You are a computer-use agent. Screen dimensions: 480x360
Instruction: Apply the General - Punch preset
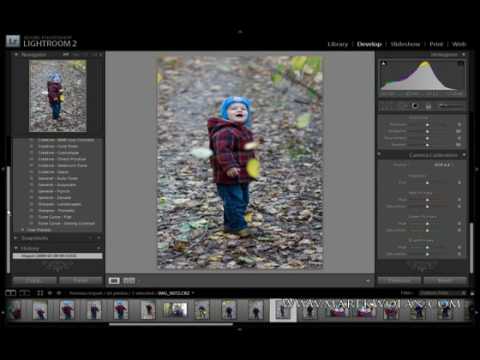54,191
